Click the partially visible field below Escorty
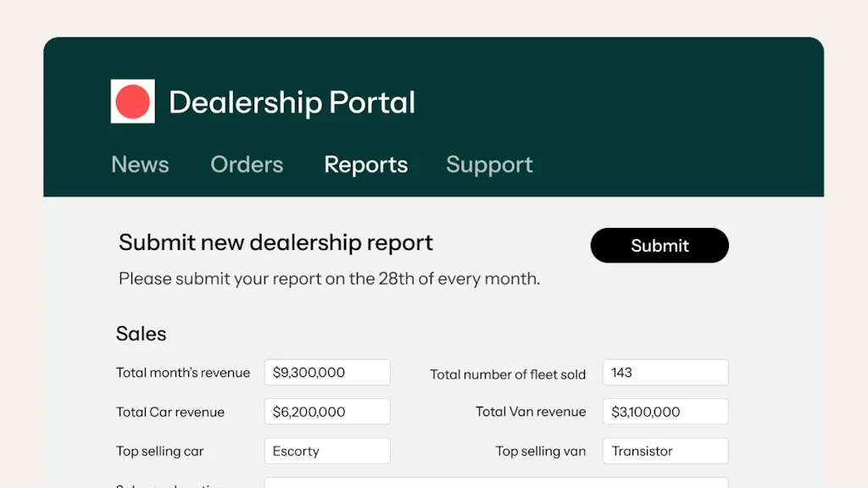The height and width of the screenshot is (488, 868). click(x=496, y=483)
